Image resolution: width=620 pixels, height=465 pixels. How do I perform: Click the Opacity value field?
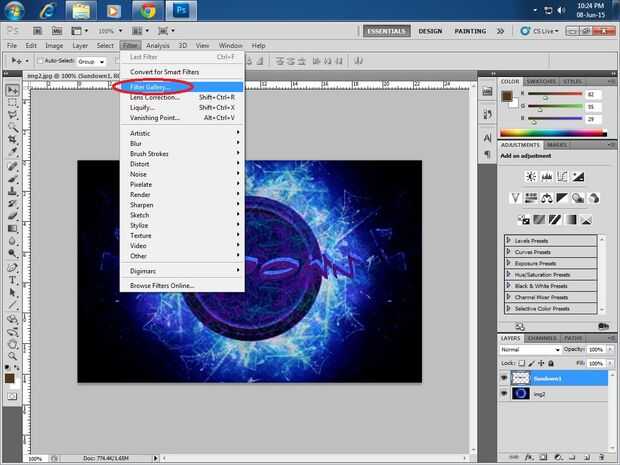(x=595, y=350)
